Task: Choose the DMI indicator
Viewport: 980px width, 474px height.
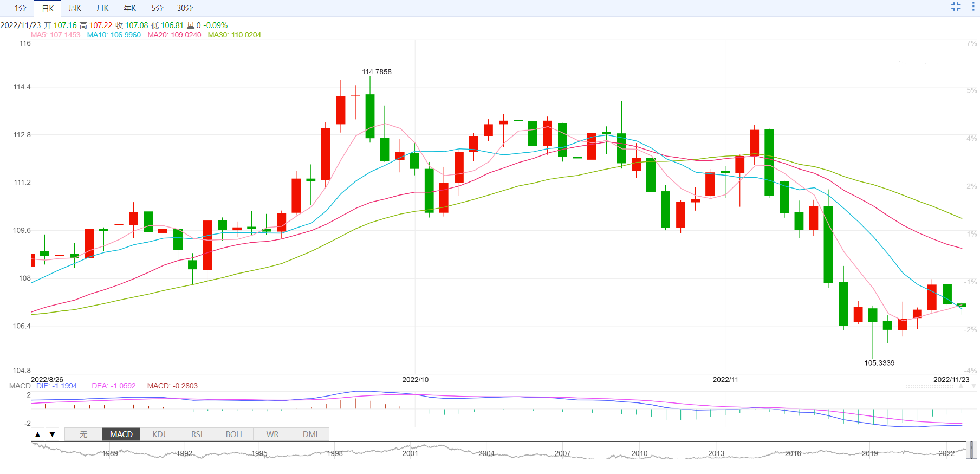Action: point(310,434)
